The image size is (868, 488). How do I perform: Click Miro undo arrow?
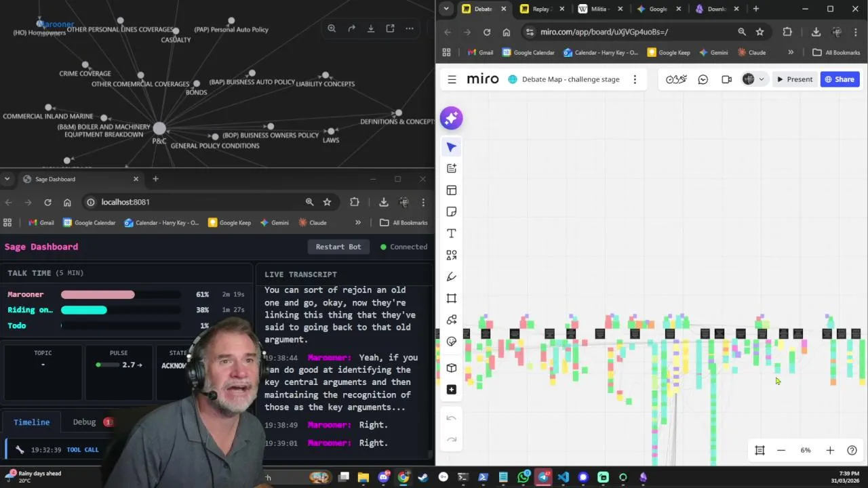[452, 418]
